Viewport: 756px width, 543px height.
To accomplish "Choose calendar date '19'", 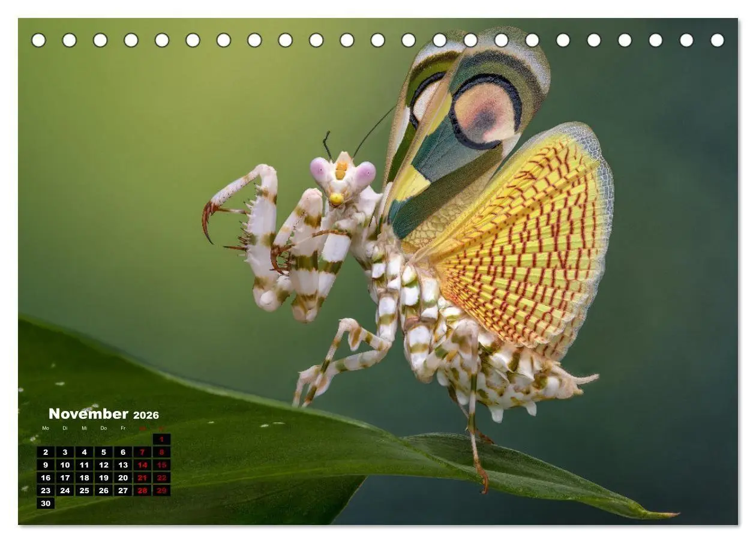I will coord(103,478).
